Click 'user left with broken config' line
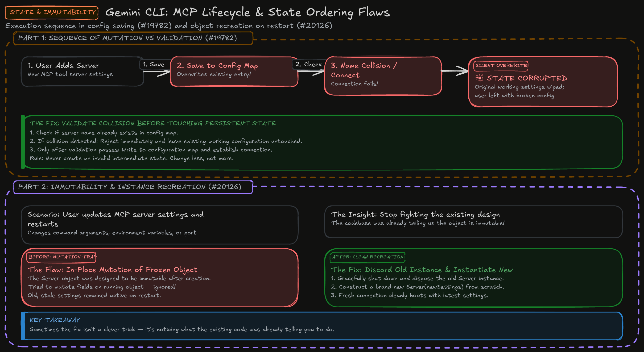The height and width of the screenshot is (352, 644). coord(514,95)
